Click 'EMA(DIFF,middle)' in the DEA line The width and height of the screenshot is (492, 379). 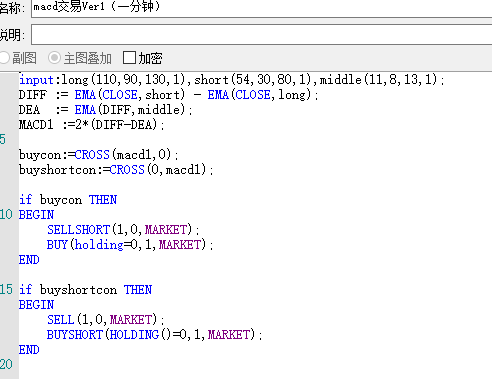(130, 110)
